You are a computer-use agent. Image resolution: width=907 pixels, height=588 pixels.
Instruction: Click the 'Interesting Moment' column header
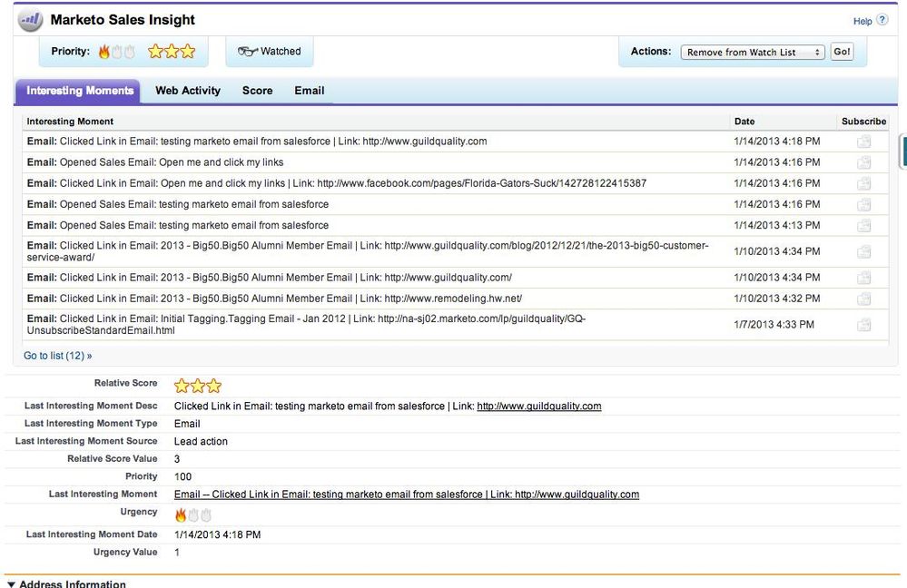70,122
